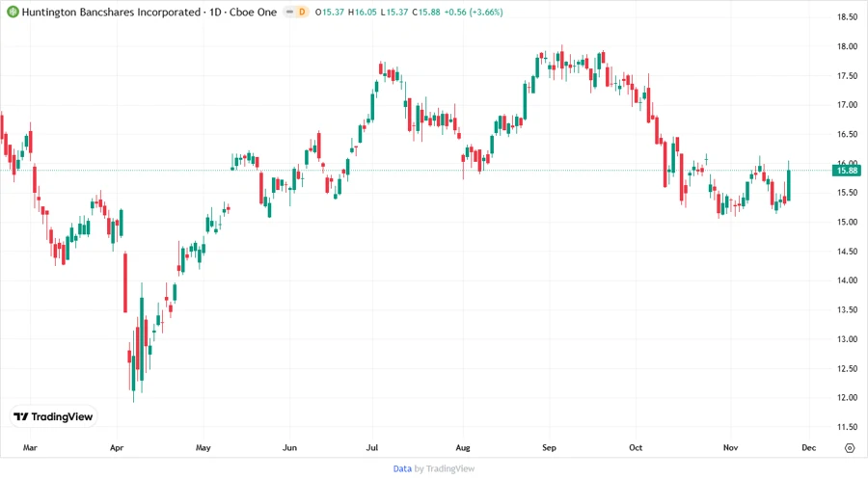Click the 12.50 price axis label
The height and width of the screenshot is (480, 868).
click(847, 368)
